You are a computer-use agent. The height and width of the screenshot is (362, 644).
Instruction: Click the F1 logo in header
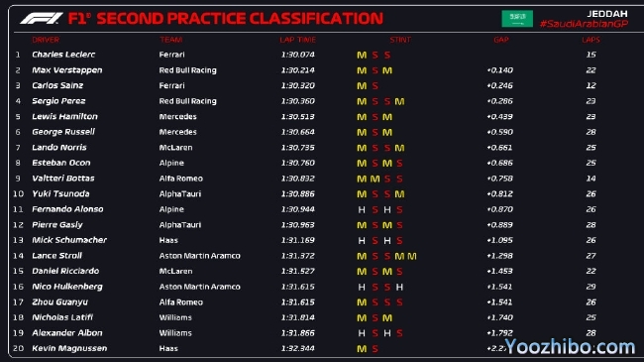point(42,19)
